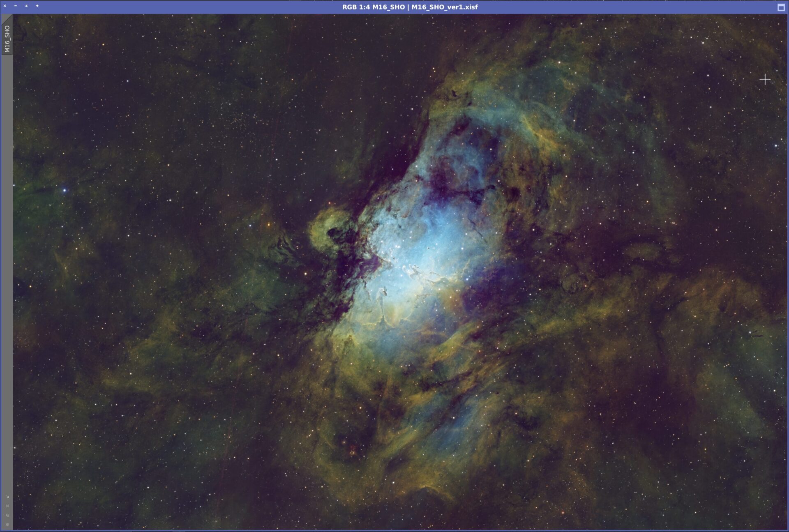
Task: Click the circular target icon at bottom left
Action: click(7, 525)
